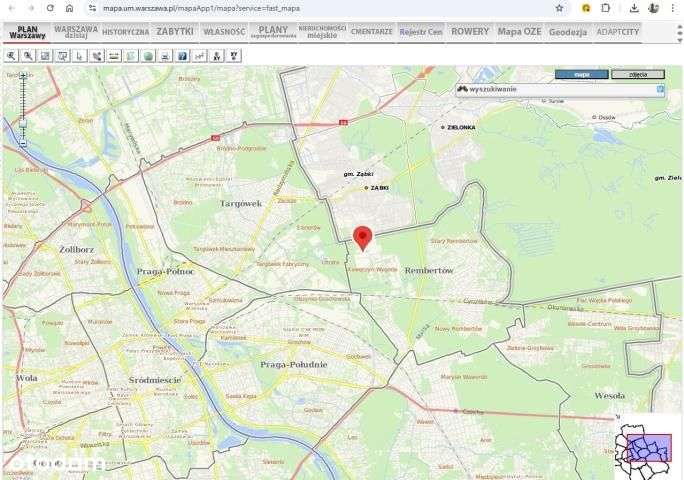This screenshot has width=684, height=480.
Task: Click the red location pin marker
Action: pyautogui.click(x=363, y=238)
